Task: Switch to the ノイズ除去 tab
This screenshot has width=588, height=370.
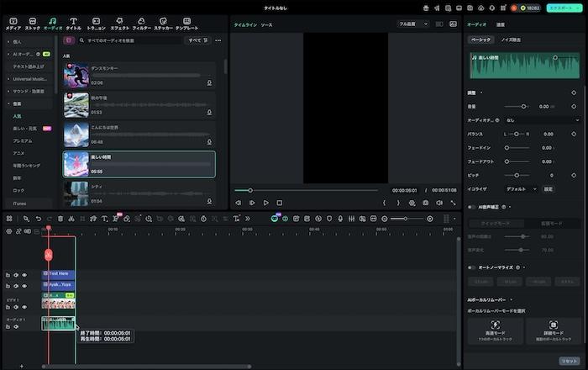Action: pyautogui.click(x=511, y=40)
